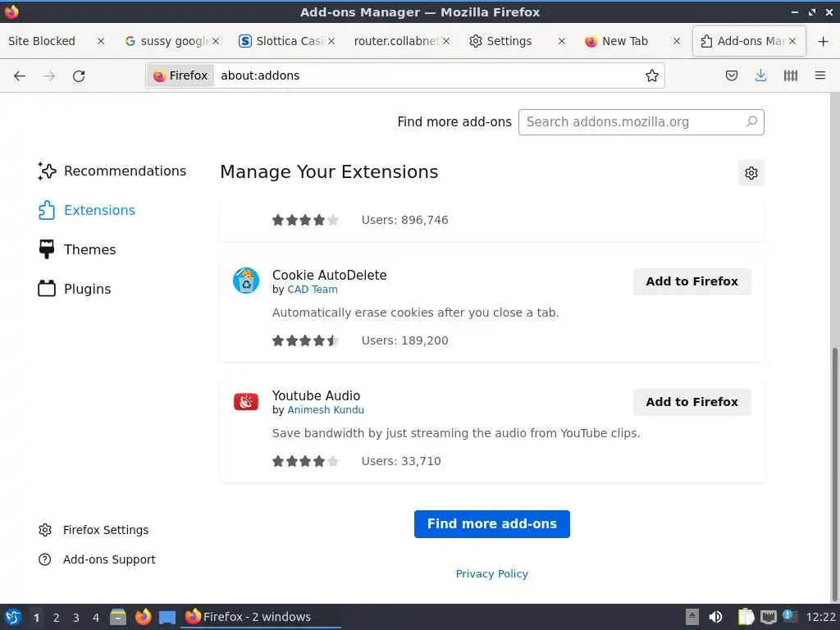Add Youtube Audio to Firefox
The height and width of the screenshot is (630, 840).
click(692, 402)
